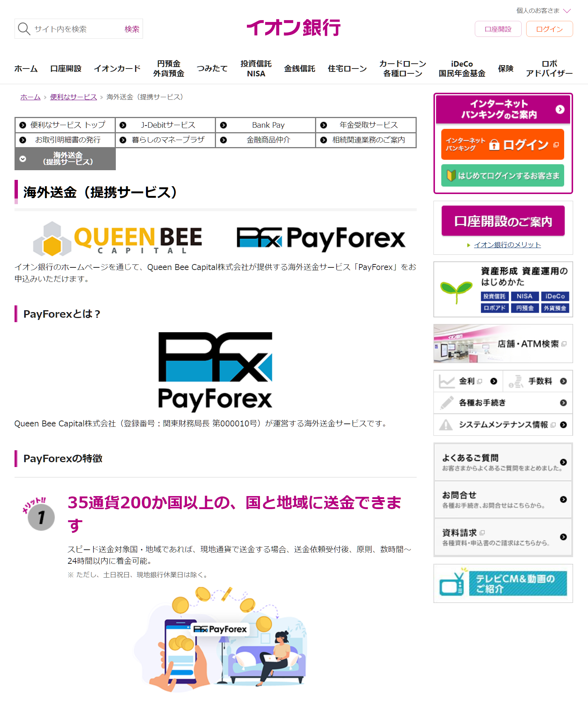Click the magnifying glass search icon

pos(24,29)
